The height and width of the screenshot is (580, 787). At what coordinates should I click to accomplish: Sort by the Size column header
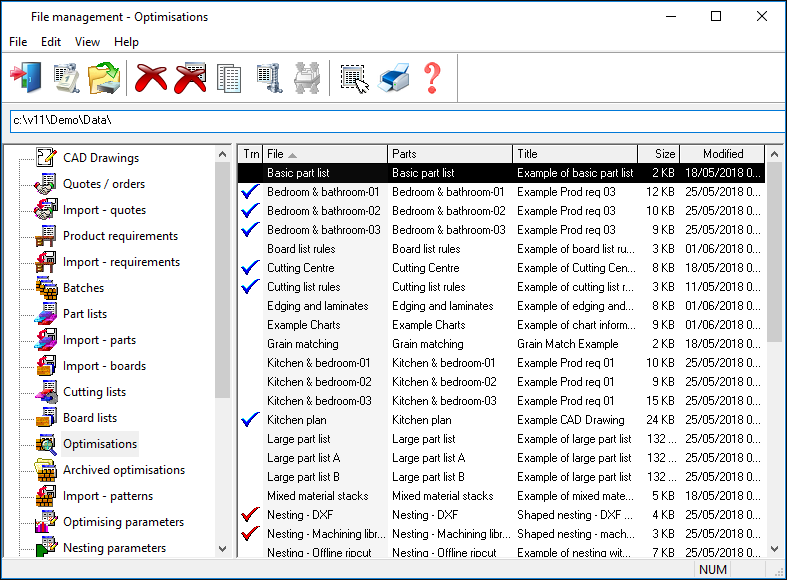tap(659, 154)
